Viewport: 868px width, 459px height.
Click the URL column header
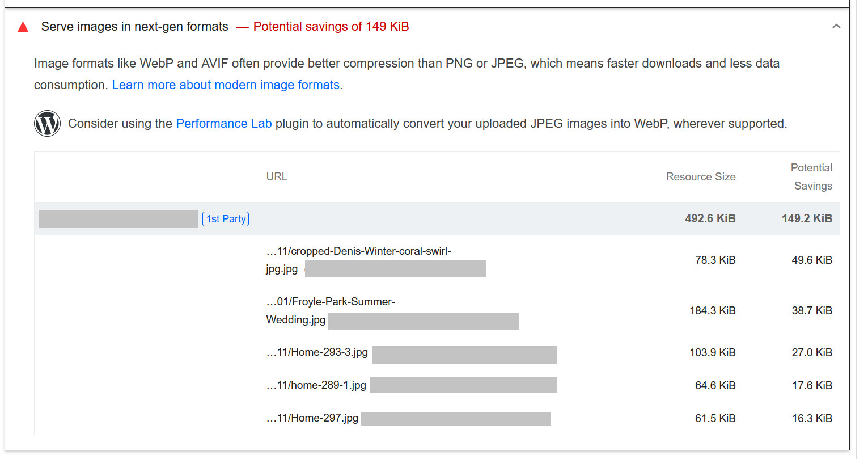pyautogui.click(x=276, y=176)
